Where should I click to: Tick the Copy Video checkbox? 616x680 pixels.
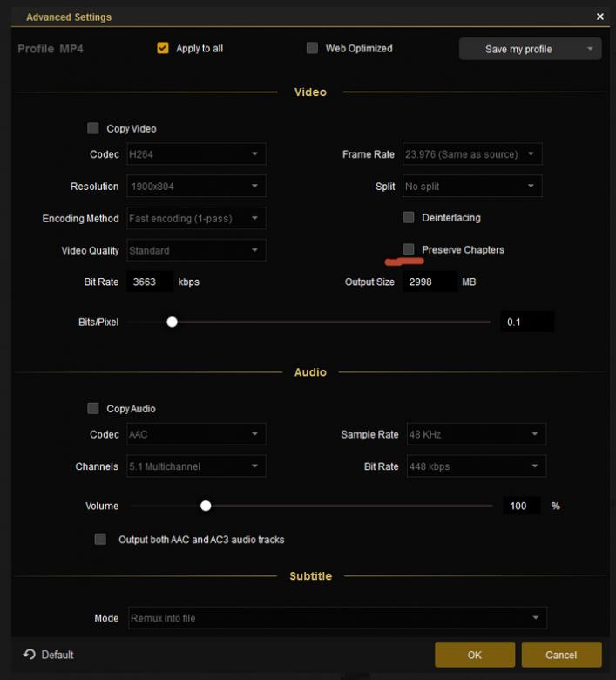(93, 128)
